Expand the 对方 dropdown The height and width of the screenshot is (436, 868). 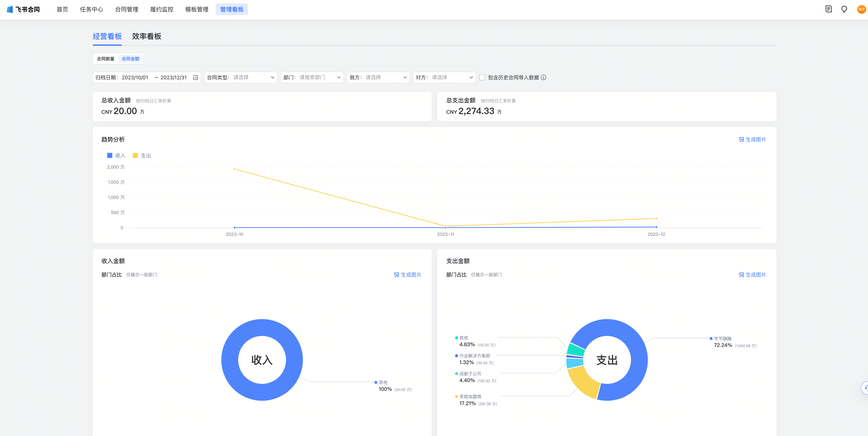[444, 77]
